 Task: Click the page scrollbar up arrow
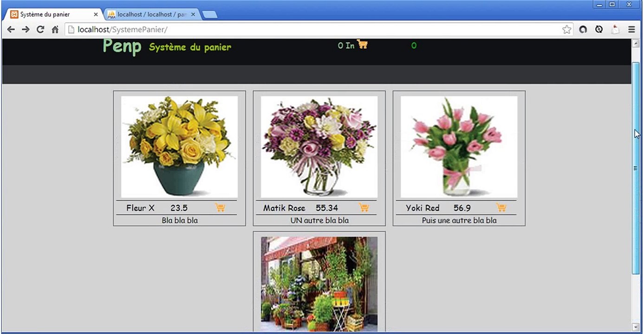[636, 43]
